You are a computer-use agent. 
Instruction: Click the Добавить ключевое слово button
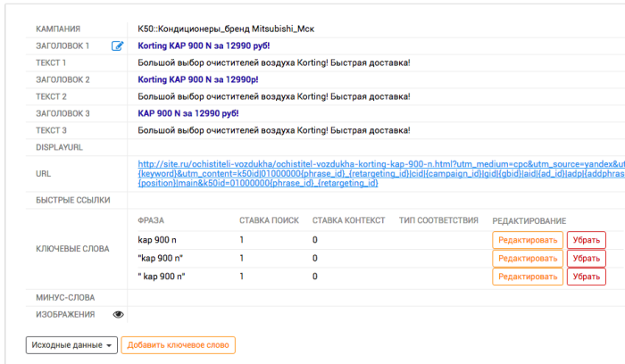(x=179, y=345)
